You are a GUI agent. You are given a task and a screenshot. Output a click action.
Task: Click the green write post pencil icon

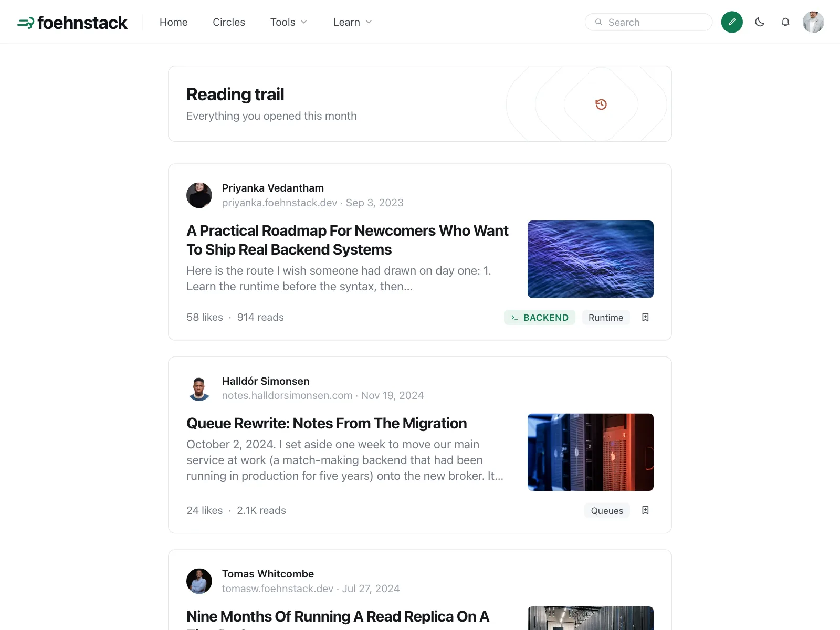[x=732, y=22]
